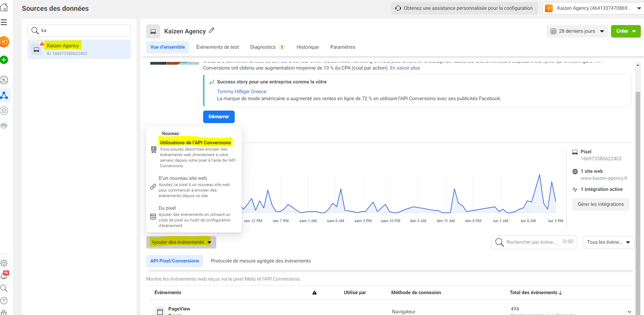Open the help question mark icon
The width and height of the screenshot is (644, 315).
4,301
